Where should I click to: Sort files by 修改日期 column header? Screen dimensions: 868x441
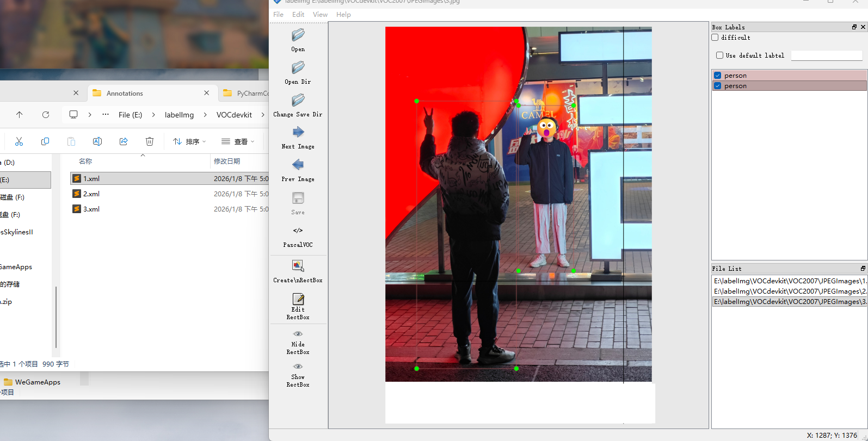coord(227,162)
